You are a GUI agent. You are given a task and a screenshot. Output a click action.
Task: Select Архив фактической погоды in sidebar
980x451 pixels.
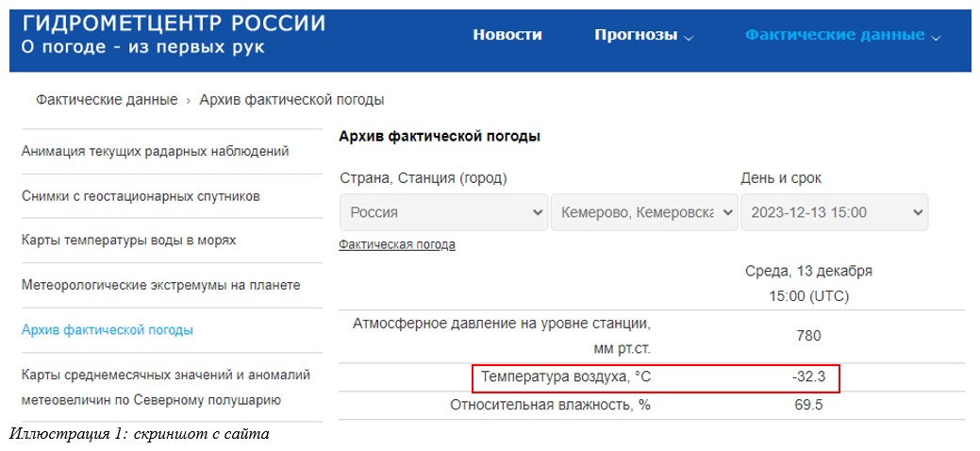107,330
